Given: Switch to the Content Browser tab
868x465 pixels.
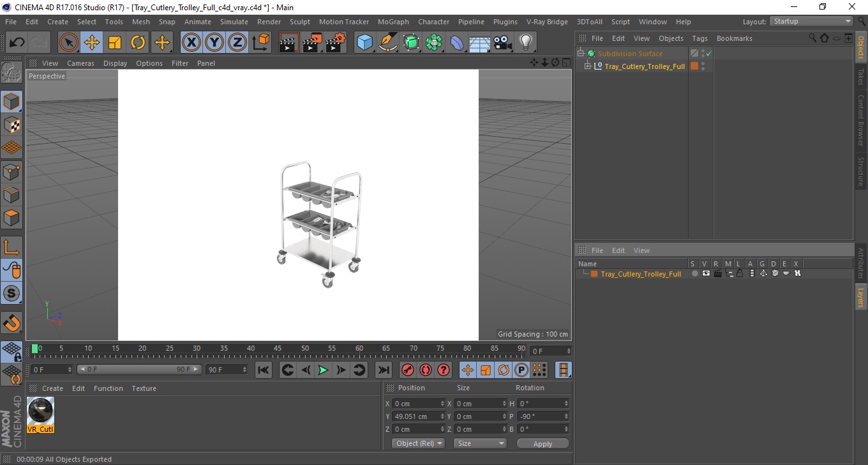Looking at the screenshot, I should coord(861,120).
